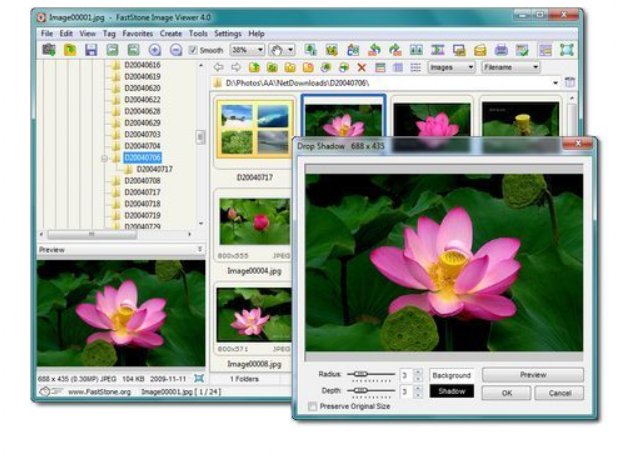Viewport: 618px width, 456px height.
Task: Click the camera acquire-image toolbar icon
Action: click(49, 50)
